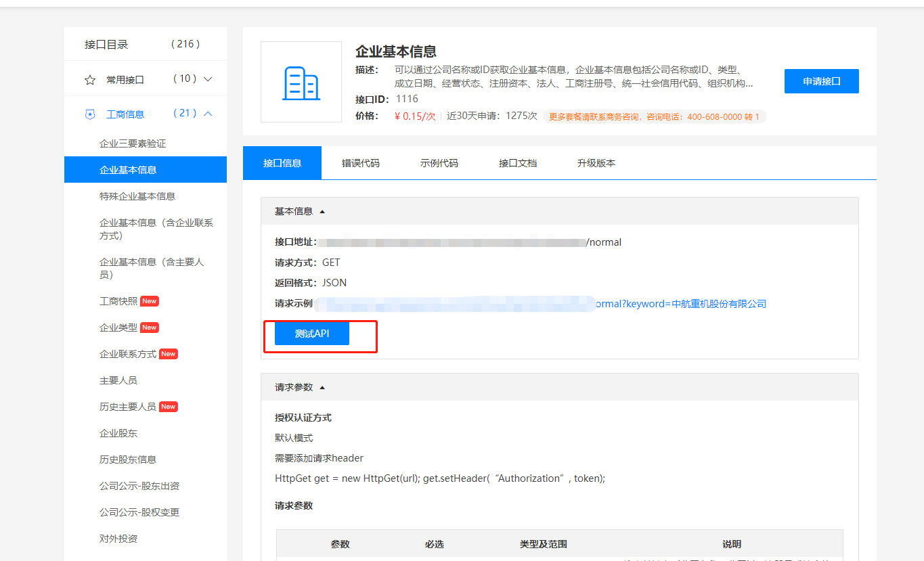Viewport: 924px width, 561px height.
Task: Click the New badge next to 历史主要人员
Action: click(169, 407)
